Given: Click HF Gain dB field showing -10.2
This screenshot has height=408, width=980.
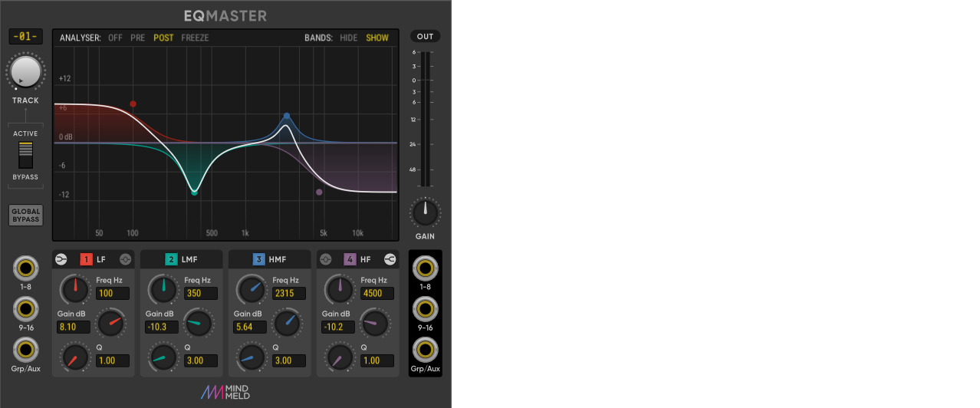Looking at the screenshot, I should click(x=338, y=327).
